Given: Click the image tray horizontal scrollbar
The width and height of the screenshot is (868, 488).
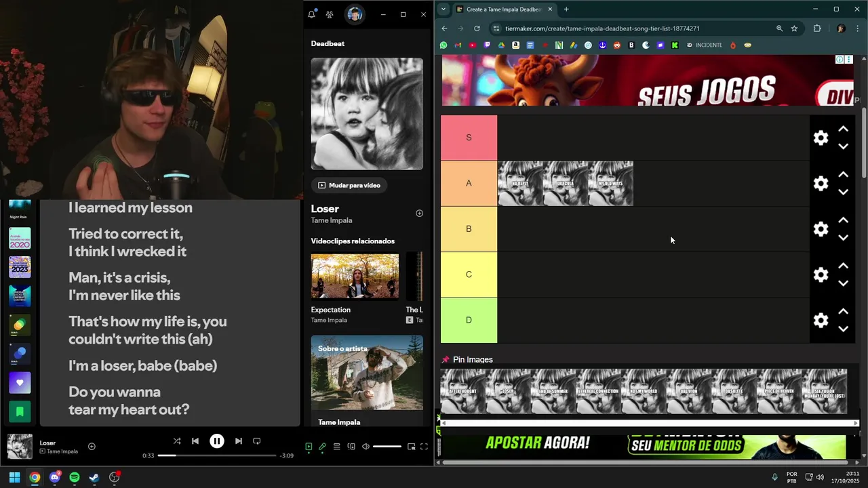Looking at the screenshot, I should click(x=648, y=423).
